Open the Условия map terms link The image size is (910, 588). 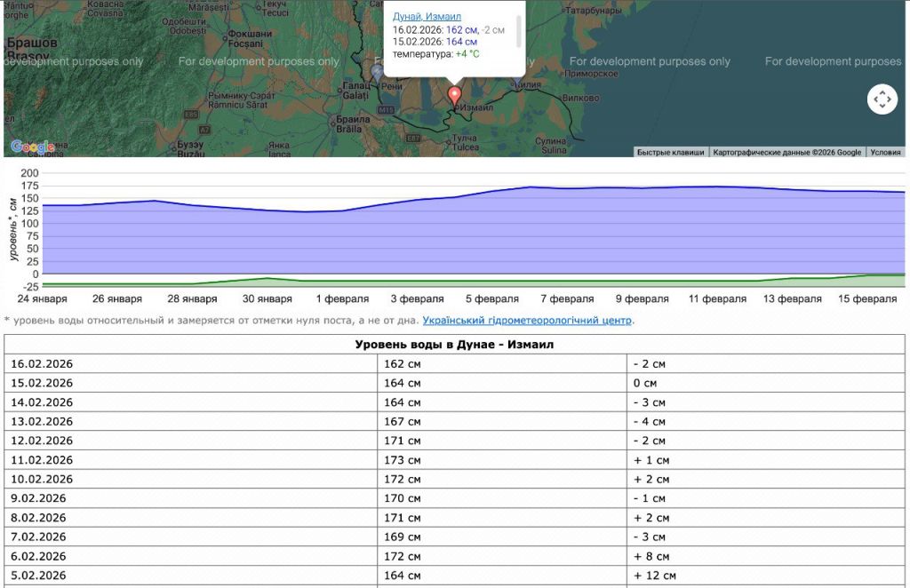(885, 152)
